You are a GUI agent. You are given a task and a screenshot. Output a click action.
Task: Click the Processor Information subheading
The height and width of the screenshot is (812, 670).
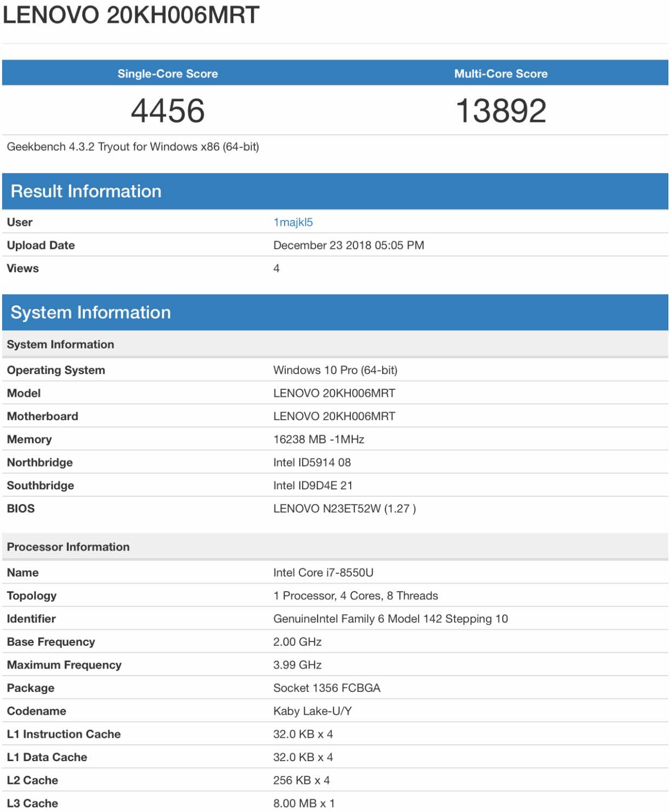coord(68,547)
